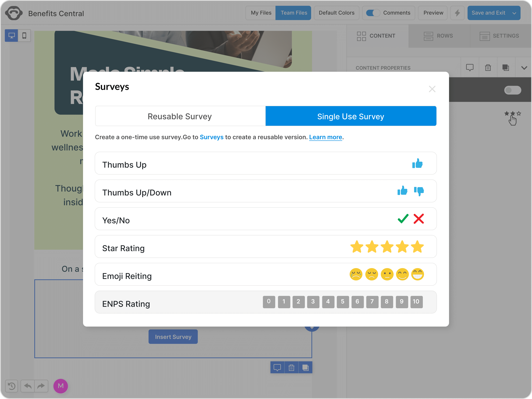Open the Save and Exit dropdown arrow

[x=514, y=13]
